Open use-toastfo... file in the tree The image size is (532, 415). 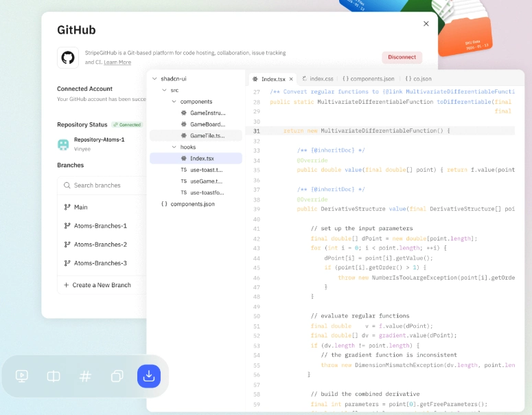196,192
